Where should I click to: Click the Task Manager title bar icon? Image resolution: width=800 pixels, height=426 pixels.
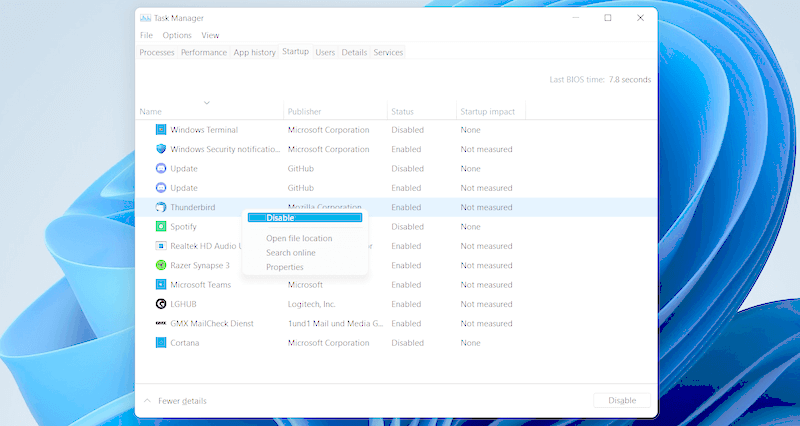coord(145,18)
